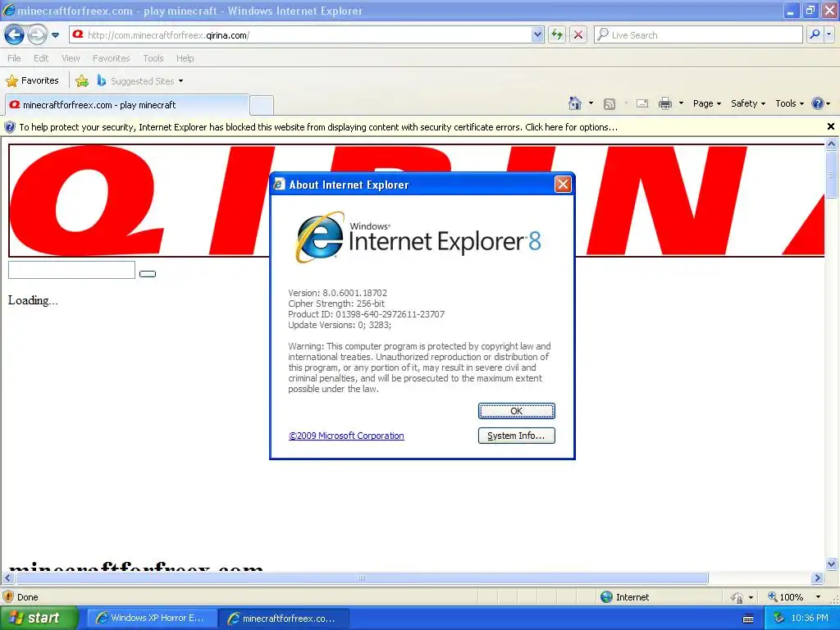Select minecraftforfreex taskbar window button

[284, 619]
